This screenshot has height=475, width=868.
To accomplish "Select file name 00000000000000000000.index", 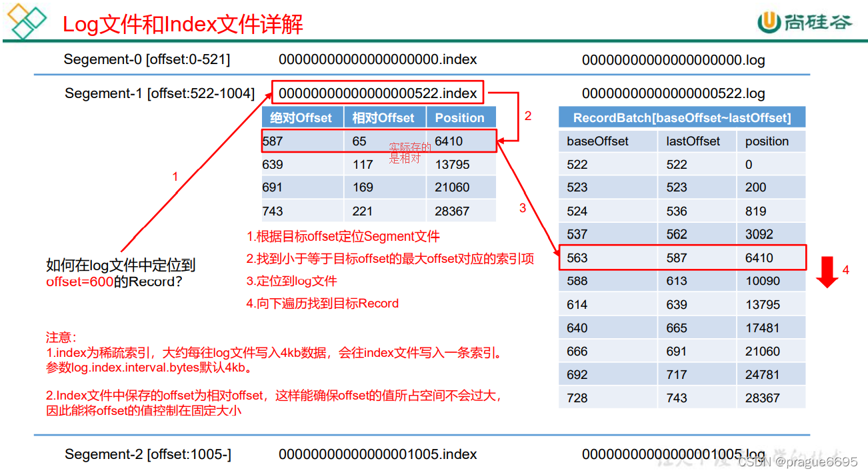I will pos(378,59).
